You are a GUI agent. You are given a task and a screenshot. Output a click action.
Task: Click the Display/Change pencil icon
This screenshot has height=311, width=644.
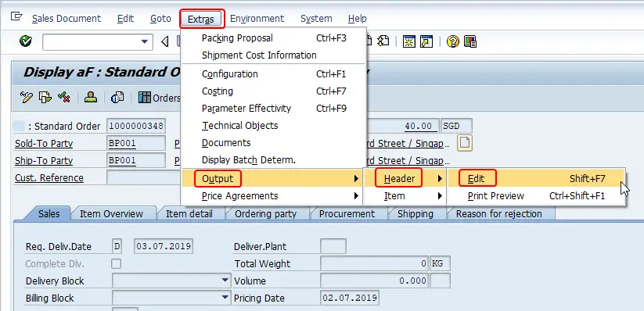point(27,97)
